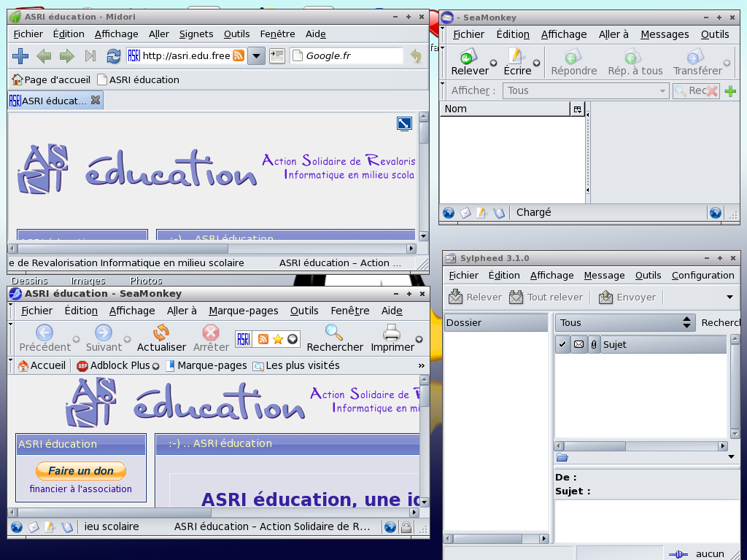Click Midori's panel icon left of the Google.fr search box
Viewport: 747px width, 560px height.
point(276,55)
